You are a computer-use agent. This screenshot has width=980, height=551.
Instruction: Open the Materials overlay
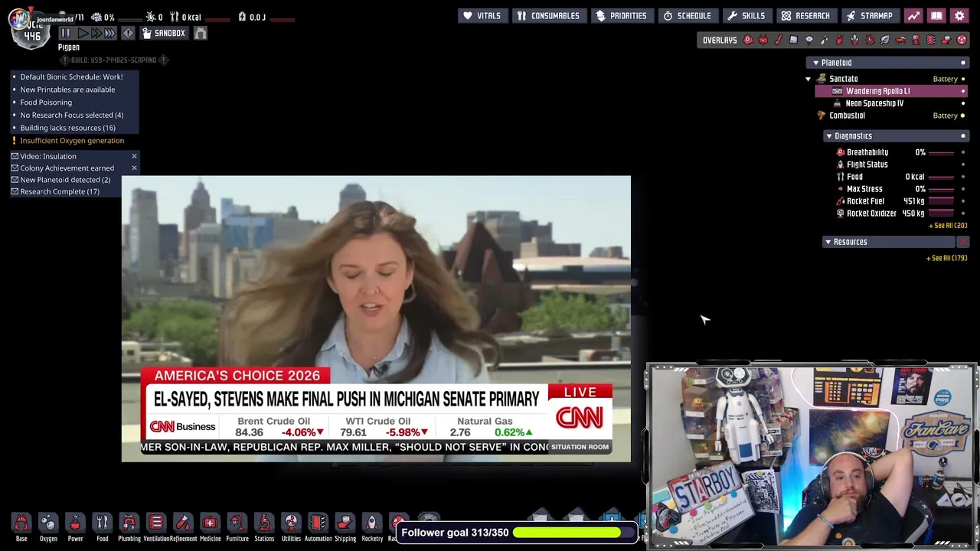tap(794, 40)
